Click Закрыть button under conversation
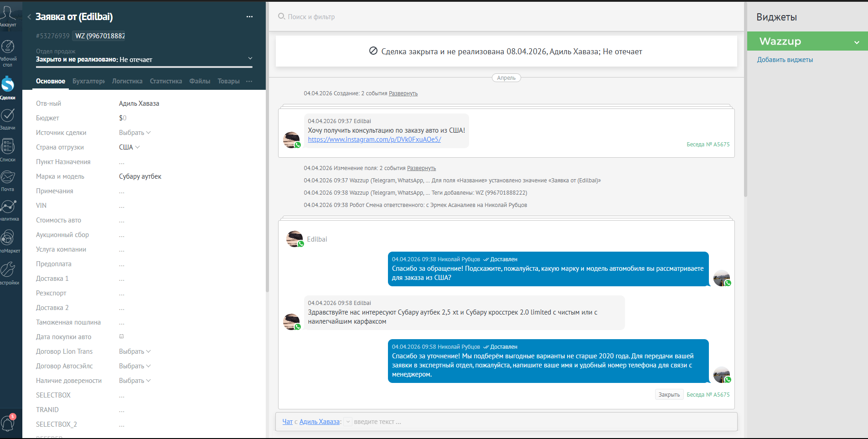This screenshot has width=868, height=439. 669,395
